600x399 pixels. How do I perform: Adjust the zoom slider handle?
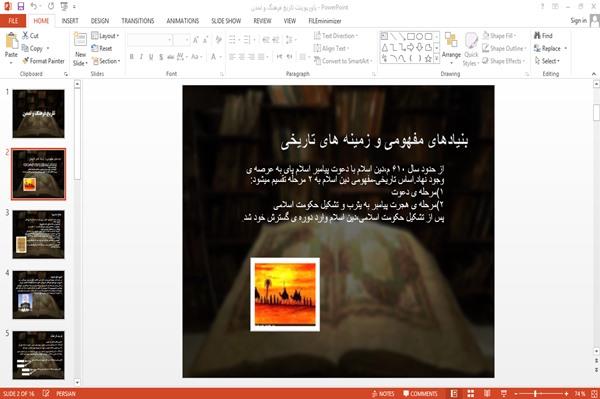pyautogui.click(x=535, y=394)
